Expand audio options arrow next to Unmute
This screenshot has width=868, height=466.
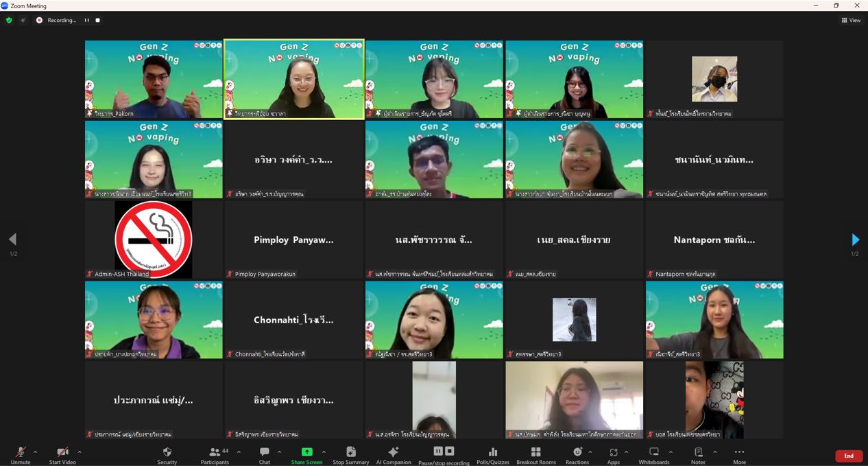35,452
